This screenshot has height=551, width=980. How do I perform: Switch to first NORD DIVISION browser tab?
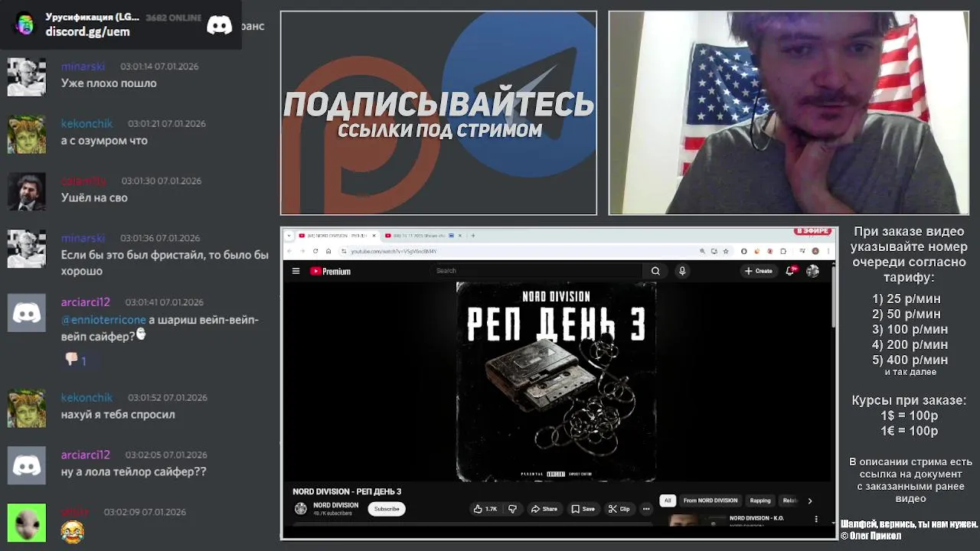pyautogui.click(x=337, y=236)
